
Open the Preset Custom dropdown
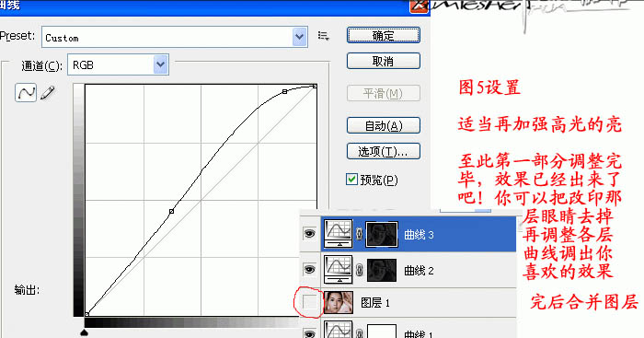[x=175, y=38]
